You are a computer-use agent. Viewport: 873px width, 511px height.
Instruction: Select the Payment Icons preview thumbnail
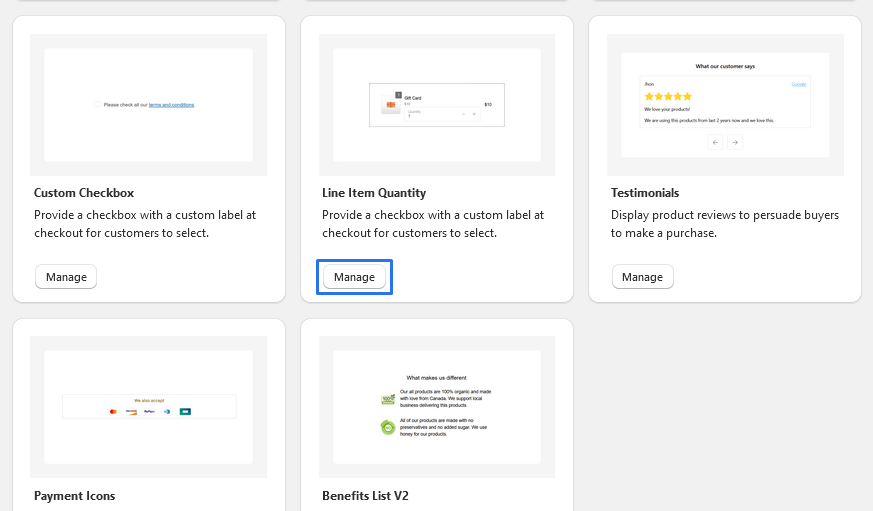coord(148,406)
